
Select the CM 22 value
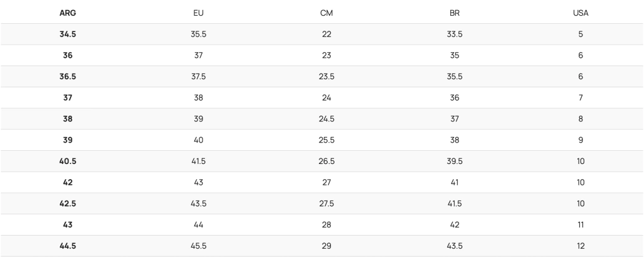(x=326, y=34)
